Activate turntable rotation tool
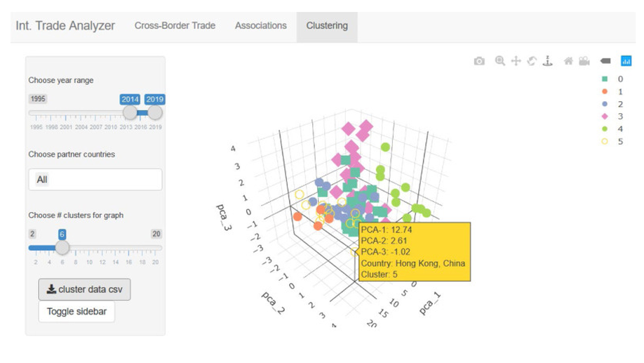Screen dimensions: 644x363 click(548, 61)
